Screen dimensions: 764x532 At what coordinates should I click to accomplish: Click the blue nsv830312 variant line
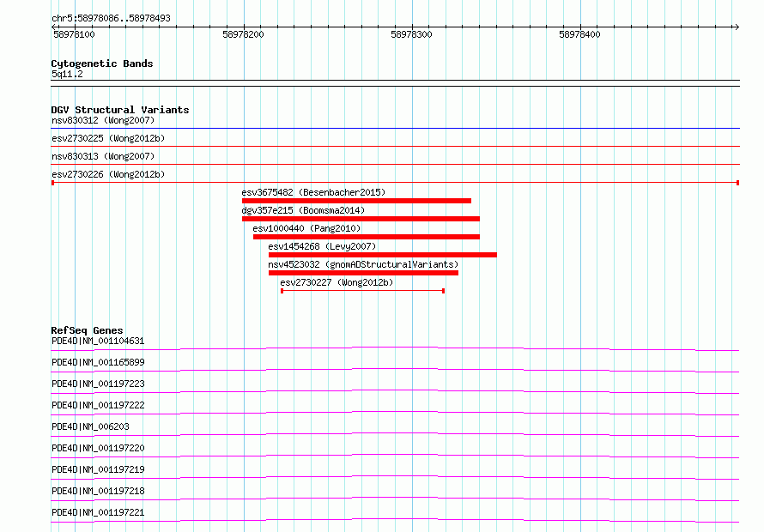pyautogui.click(x=395, y=129)
